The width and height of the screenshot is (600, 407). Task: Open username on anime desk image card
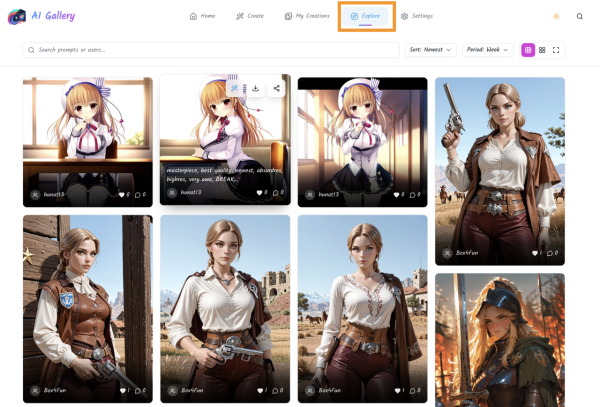[54, 195]
